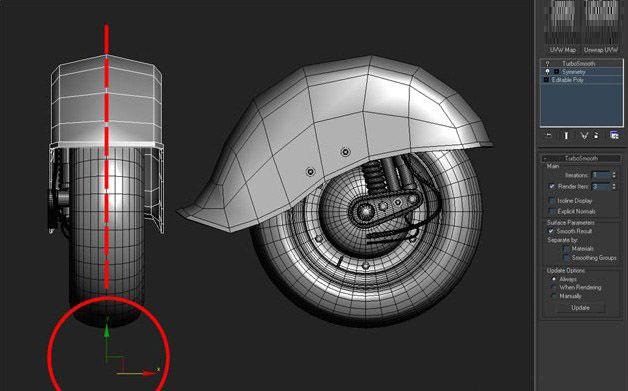Expand Symmetry modifier sub-levels plus box
The image size is (628, 391).
[556, 72]
